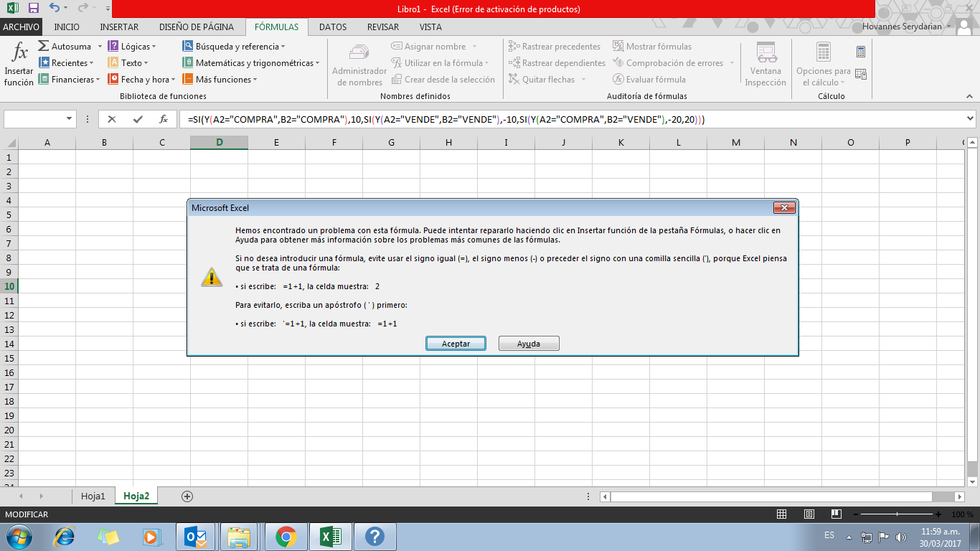980x551 pixels.
Task: Click Crear desde la selección
Action: click(443, 80)
